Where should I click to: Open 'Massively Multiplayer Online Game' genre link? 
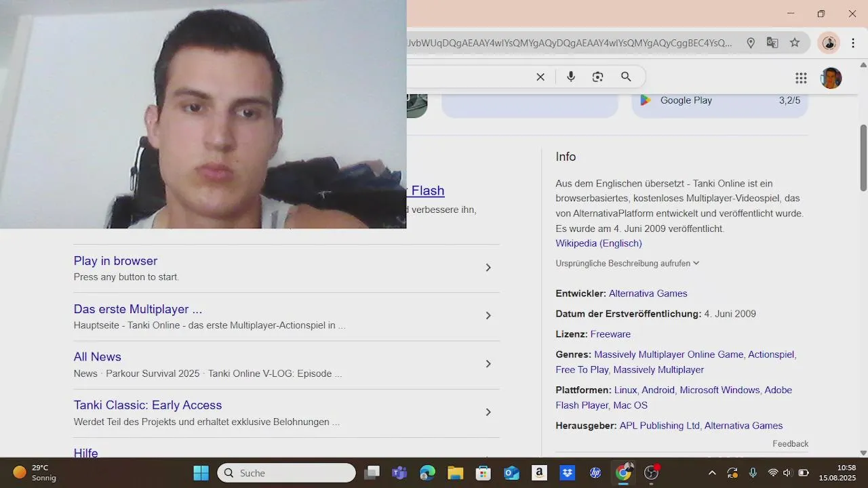pyautogui.click(x=669, y=354)
